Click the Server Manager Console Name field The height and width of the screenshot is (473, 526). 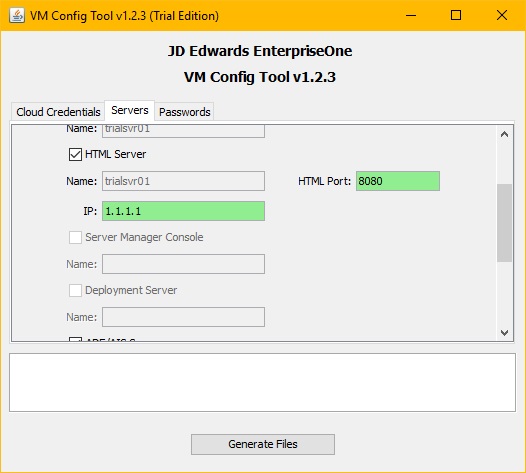183,264
